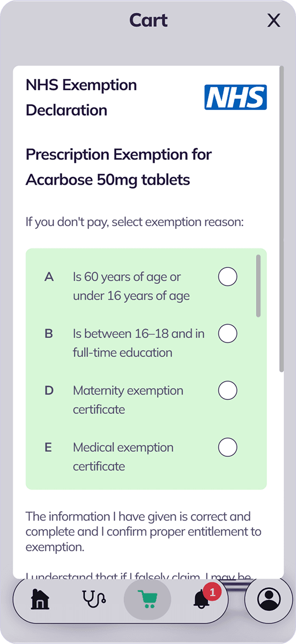The width and height of the screenshot is (296, 644).
Task: Tap the NHS Exemption Declaration heading
Action: (x=82, y=98)
